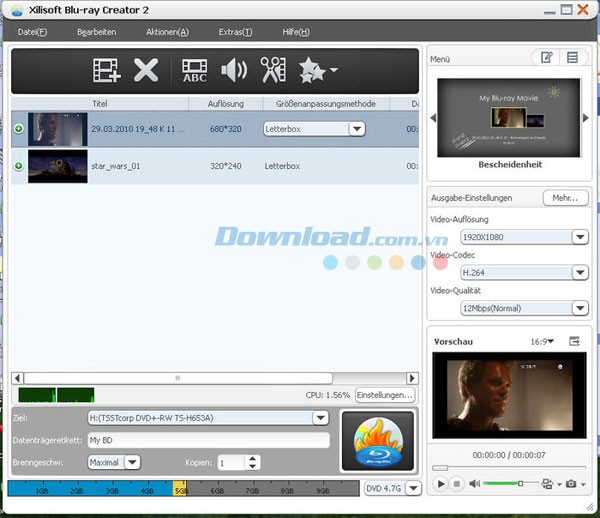Click the disc capacity bar at 5GB
Screen dimensions: 600x518
pos(180,489)
